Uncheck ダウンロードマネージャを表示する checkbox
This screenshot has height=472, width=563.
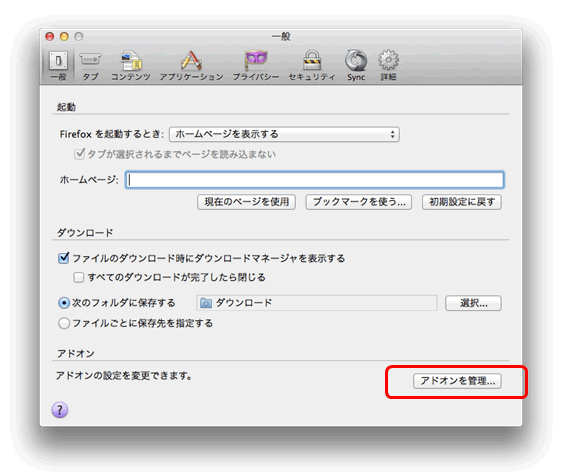[x=64, y=258]
